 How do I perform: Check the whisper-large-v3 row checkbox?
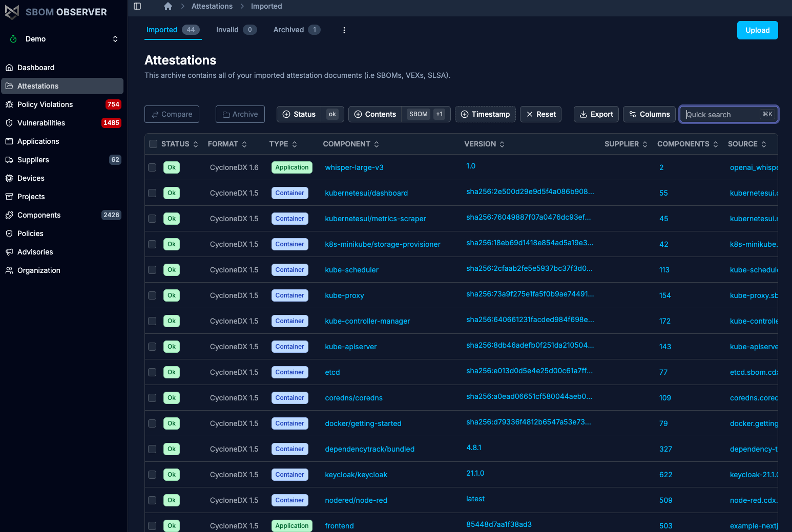[x=152, y=167]
